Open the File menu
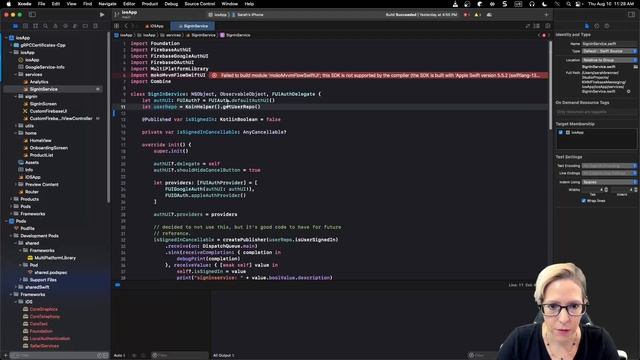 point(42,4)
